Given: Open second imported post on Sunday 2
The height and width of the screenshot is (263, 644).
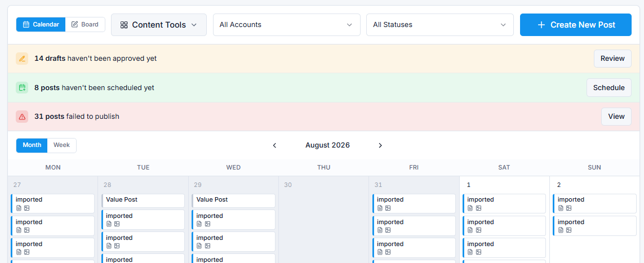Looking at the screenshot, I should (x=595, y=226).
